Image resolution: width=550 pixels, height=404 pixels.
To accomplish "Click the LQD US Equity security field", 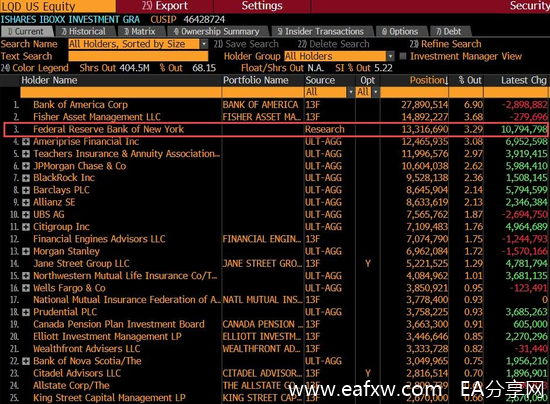I will tap(58, 6).
